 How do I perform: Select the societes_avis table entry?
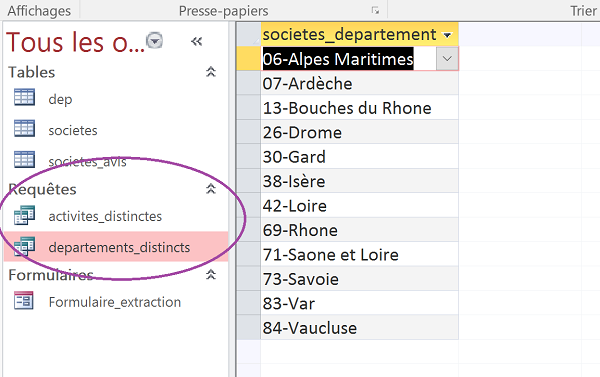(x=87, y=162)
